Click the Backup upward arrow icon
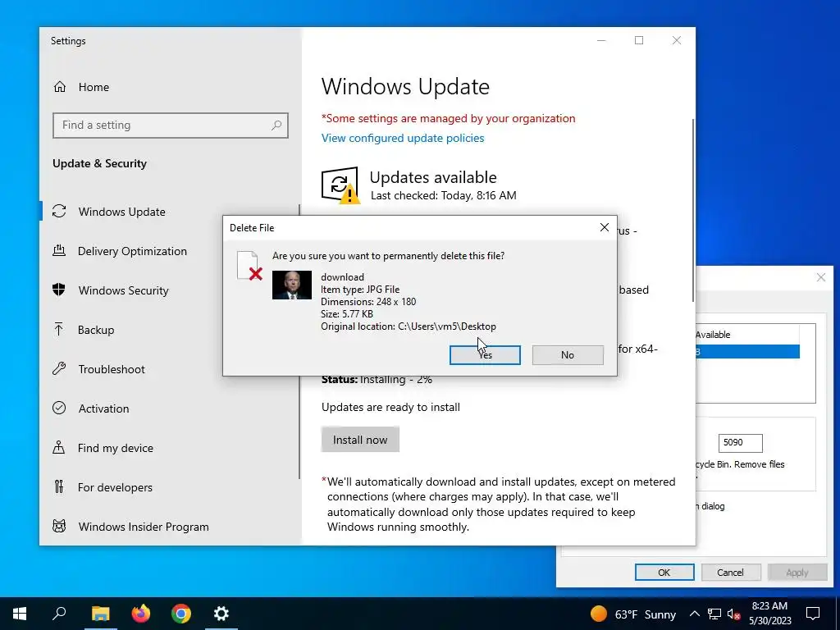The height and width of the screenshot is (630, 840). pos(58,329)
